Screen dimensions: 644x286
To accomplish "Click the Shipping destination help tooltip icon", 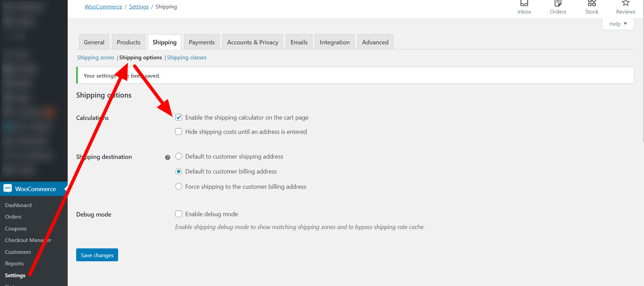I will tap(168, 157).
